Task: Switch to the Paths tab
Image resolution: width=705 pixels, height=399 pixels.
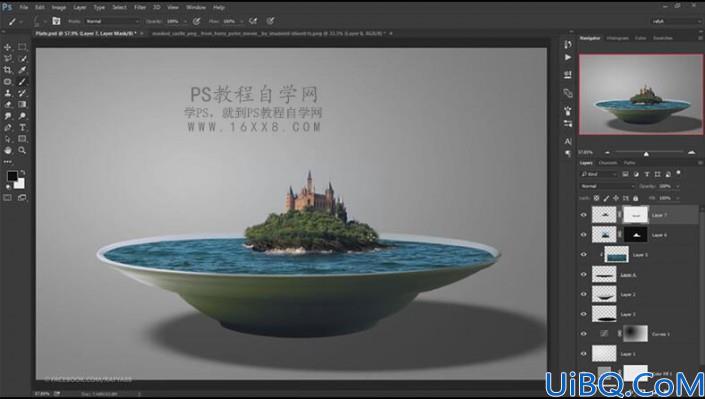Action: (629, 163)
